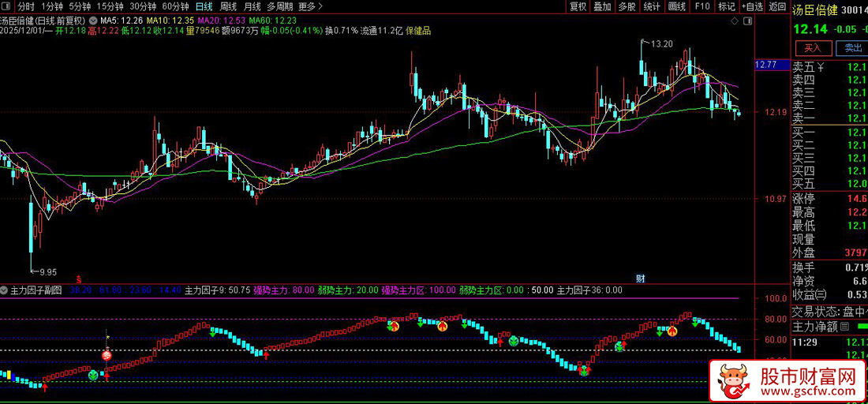
Task: Click the circled icon next to 收益
Action: click(820, 294)
